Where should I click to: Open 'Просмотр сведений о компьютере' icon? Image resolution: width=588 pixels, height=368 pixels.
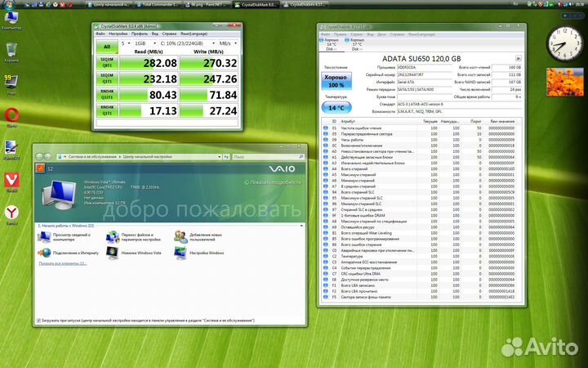[43, 236]
